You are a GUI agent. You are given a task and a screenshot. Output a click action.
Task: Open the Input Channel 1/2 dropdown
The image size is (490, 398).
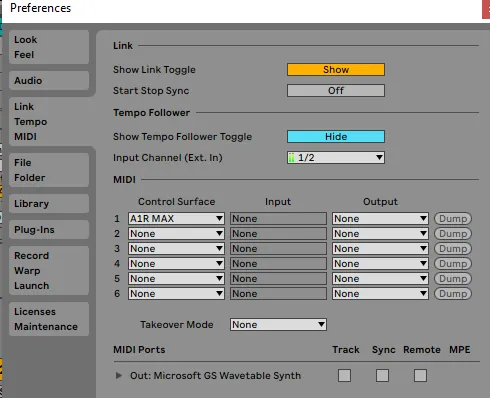pos(336,157)
